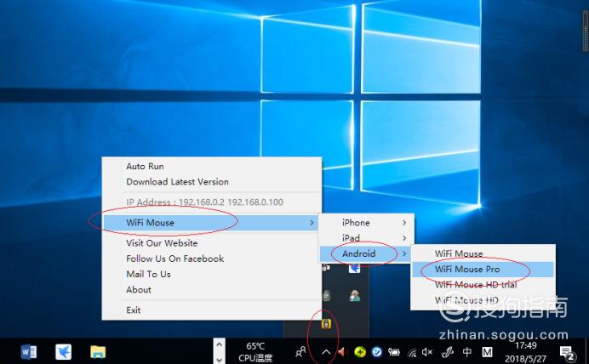Click the muted volume tray icon
This screenshot has height=364, width=589.
coord(427,352)
